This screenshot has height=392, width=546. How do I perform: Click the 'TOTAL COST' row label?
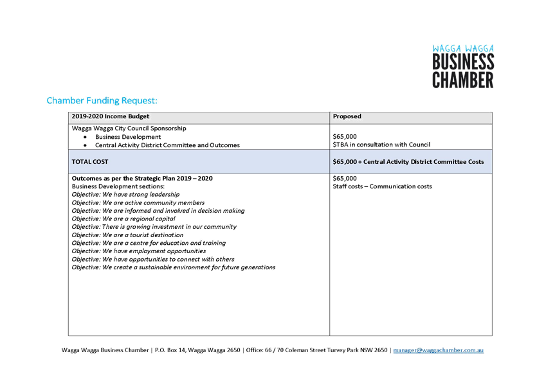coord(90,162)
